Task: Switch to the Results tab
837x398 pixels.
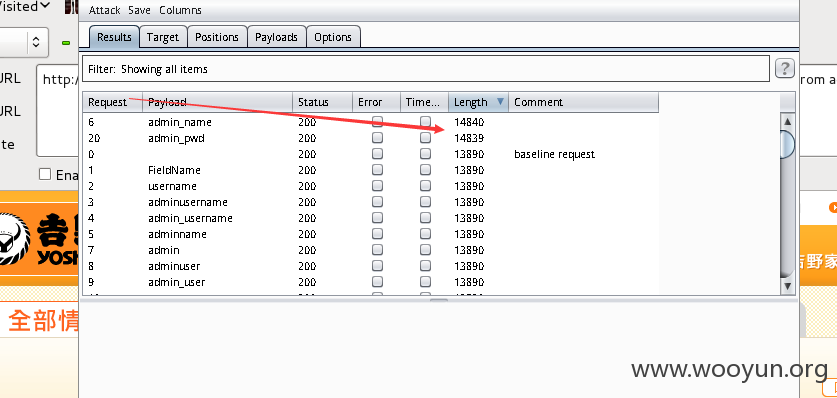Action: (x=114, y=37)
